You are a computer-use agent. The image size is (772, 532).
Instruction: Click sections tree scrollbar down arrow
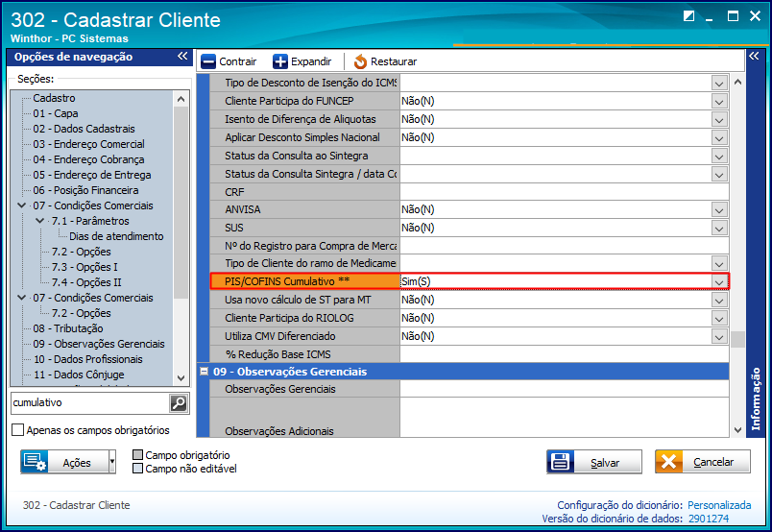[x=181, y=377]
